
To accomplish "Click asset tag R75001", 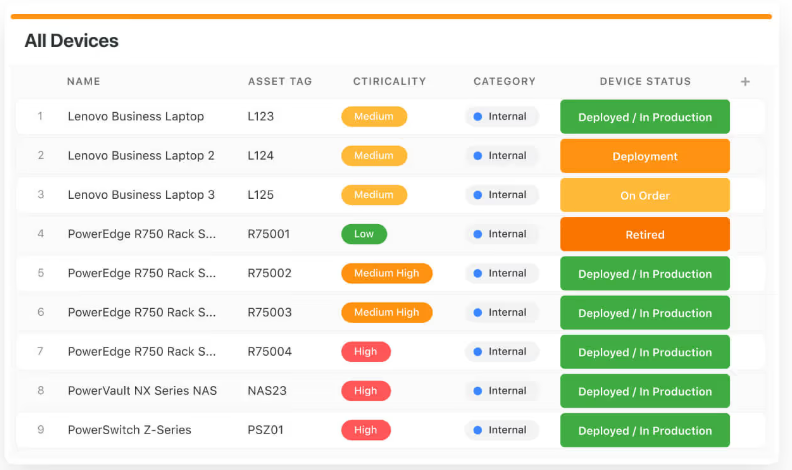I will 269,234.
